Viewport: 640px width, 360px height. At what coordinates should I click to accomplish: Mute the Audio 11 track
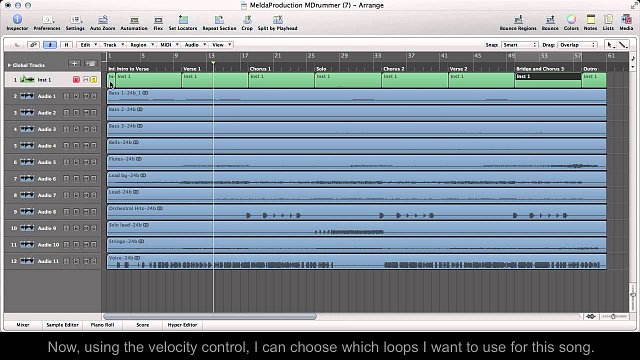tap(86, 261)
